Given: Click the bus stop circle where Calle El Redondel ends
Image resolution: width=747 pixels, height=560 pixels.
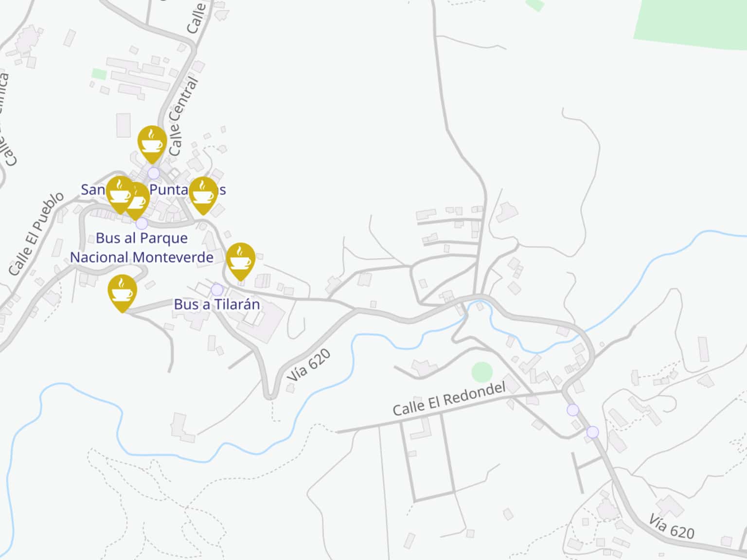Looking at the screenshot, I should click(x=573, y=410).
